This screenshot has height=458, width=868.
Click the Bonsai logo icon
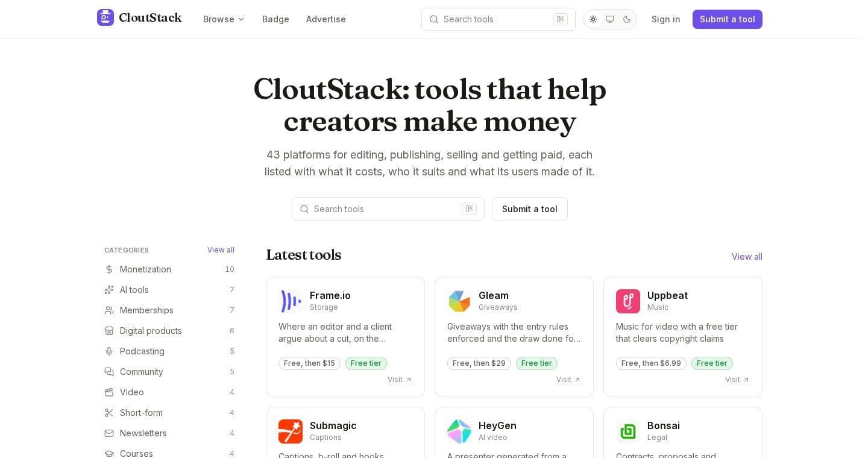628,431
